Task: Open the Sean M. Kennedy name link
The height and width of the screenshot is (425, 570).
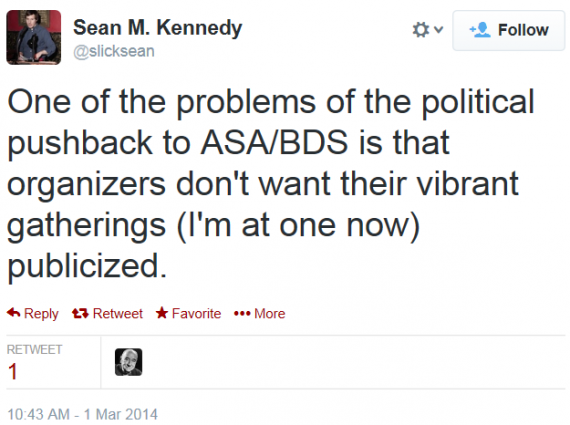Action: [x=157, y=28]
